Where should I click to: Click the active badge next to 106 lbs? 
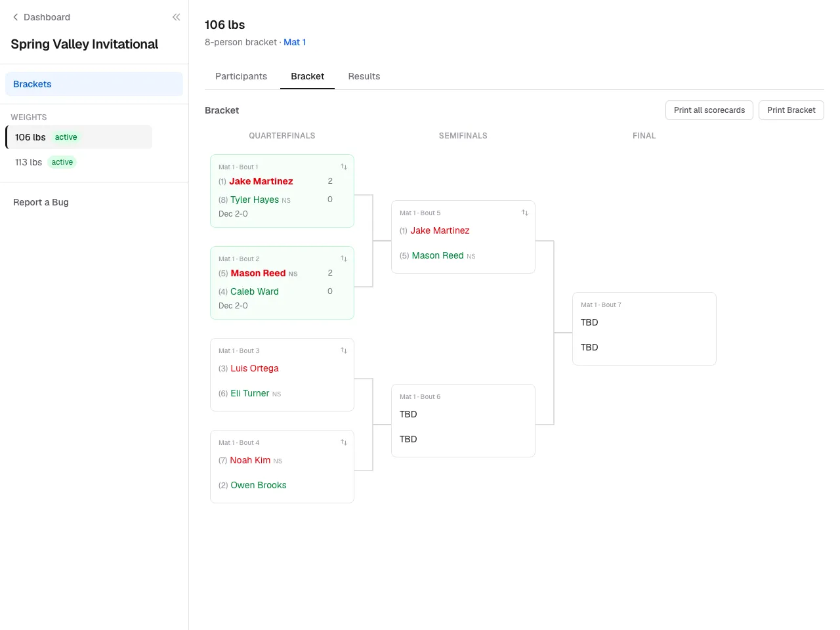pos(66,137)
